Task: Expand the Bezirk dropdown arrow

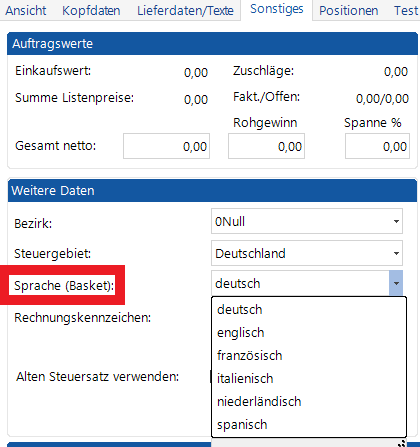Action: click(396, 221)
